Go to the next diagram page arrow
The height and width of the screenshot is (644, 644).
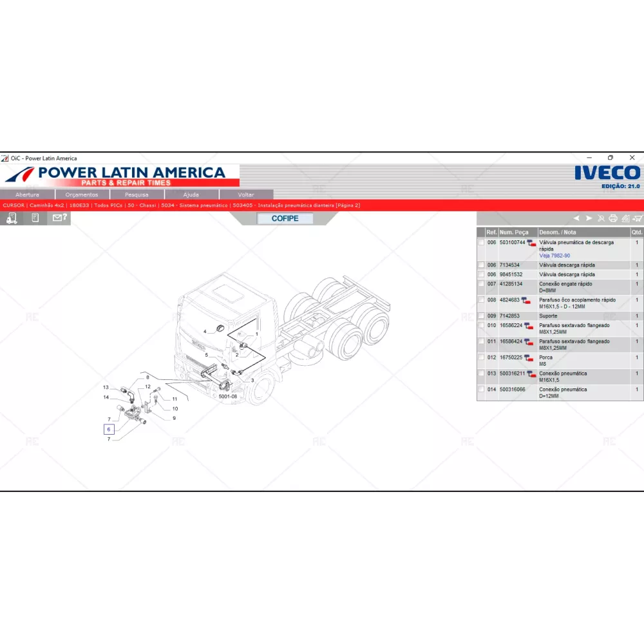pyautogui.click(x=589, y=218)
